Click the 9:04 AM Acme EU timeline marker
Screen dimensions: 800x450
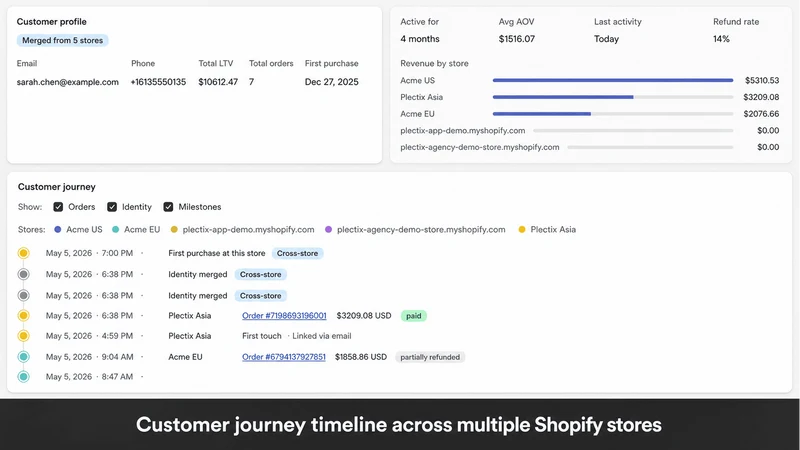tap(23, 357)
